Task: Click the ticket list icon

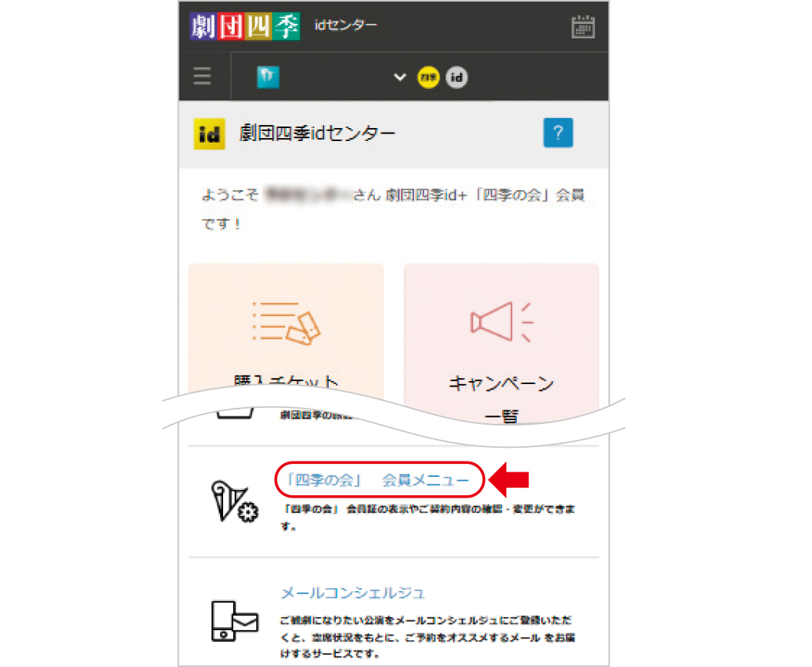Action: pyautogui.click(x=286, y=323)
